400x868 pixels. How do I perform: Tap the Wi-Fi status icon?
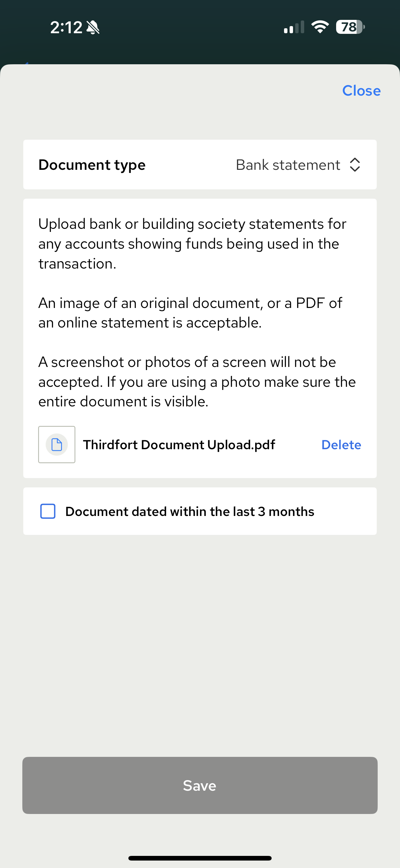click(x=320, y=27)
